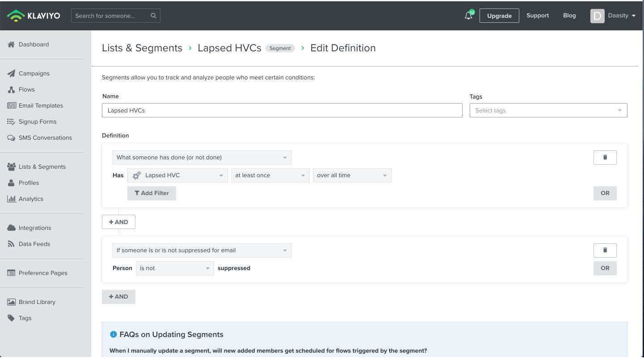This screenshot has height=358, width=644.
Task: Open the Daasity account avatar
Action: point(597,16)
